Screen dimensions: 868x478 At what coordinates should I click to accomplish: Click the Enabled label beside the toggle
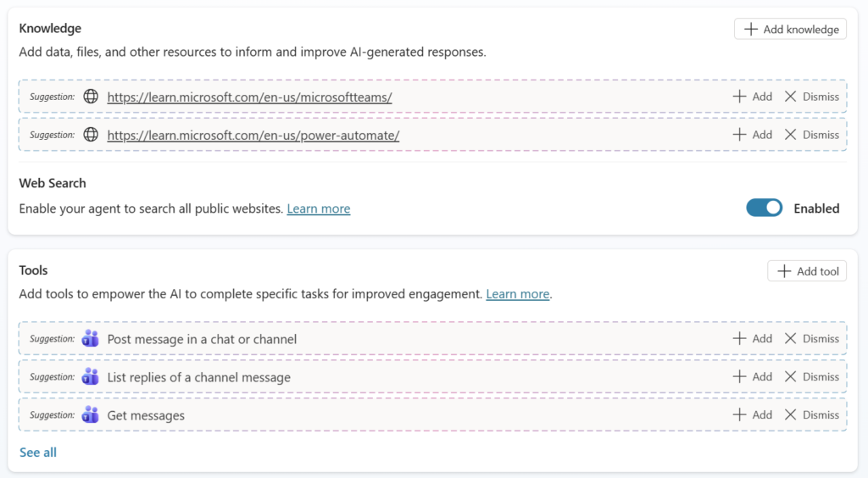[x=816, y=208]
